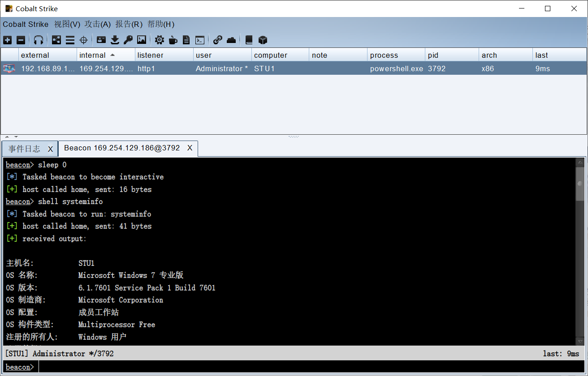Select the 169.254.129 internal address cell
This screenshot has height=376, width=588.
point(106,68)
